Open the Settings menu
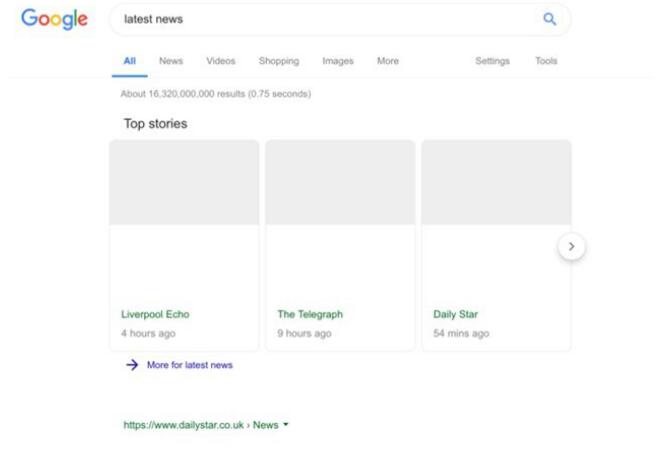The image size is (662, 453). point(492,61)
